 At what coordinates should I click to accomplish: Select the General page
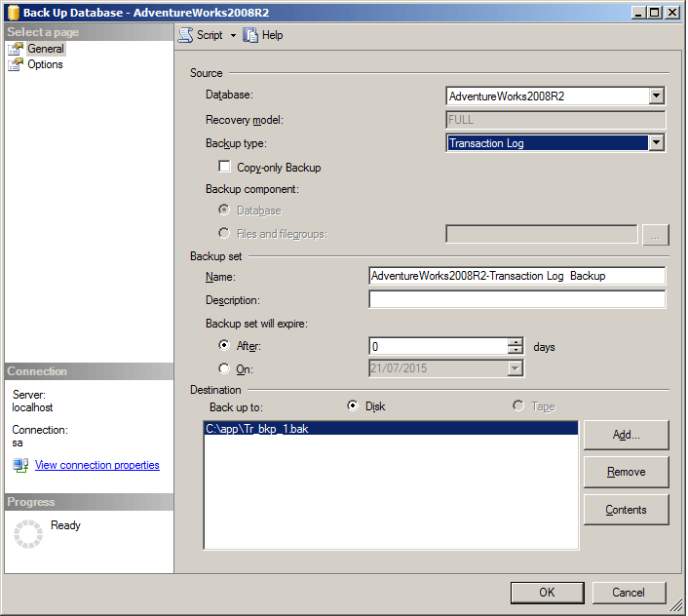point(46,49)
